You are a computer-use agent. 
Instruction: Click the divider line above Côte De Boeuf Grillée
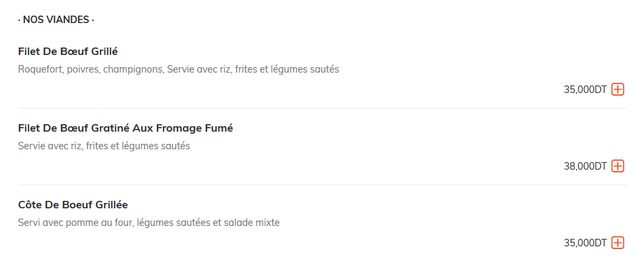point(322,185)
